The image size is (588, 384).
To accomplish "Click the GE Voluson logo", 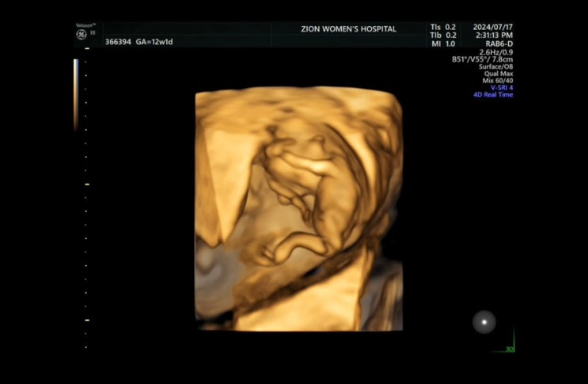I will click(82, 35).
